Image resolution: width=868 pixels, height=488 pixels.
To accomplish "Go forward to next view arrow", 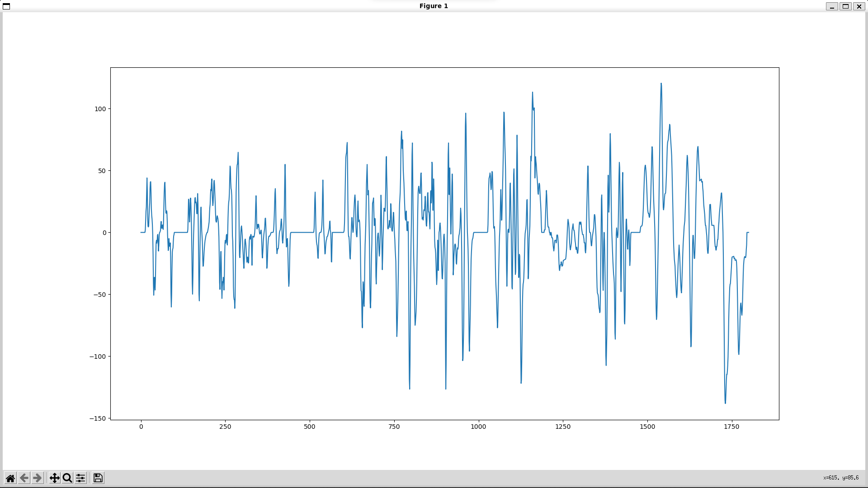I will [x=38, y=478].
